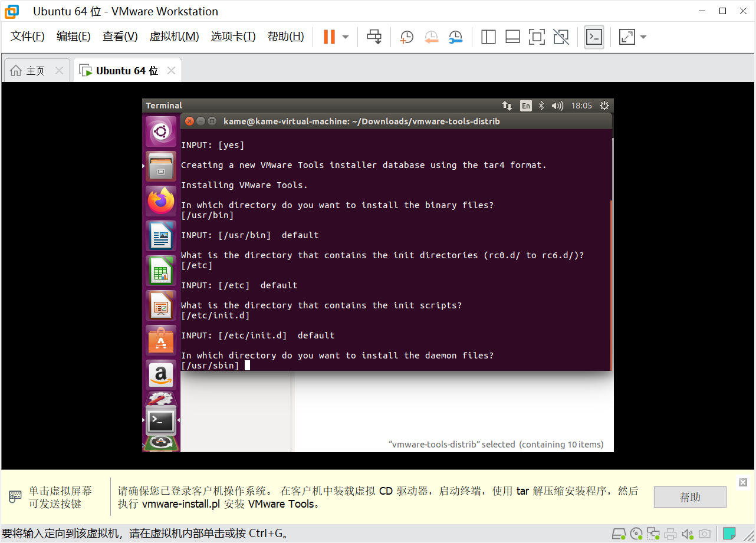The image size is (756, 543).
Task: Open the 编辑(E) menu
Action: click(x=74, y=37)
